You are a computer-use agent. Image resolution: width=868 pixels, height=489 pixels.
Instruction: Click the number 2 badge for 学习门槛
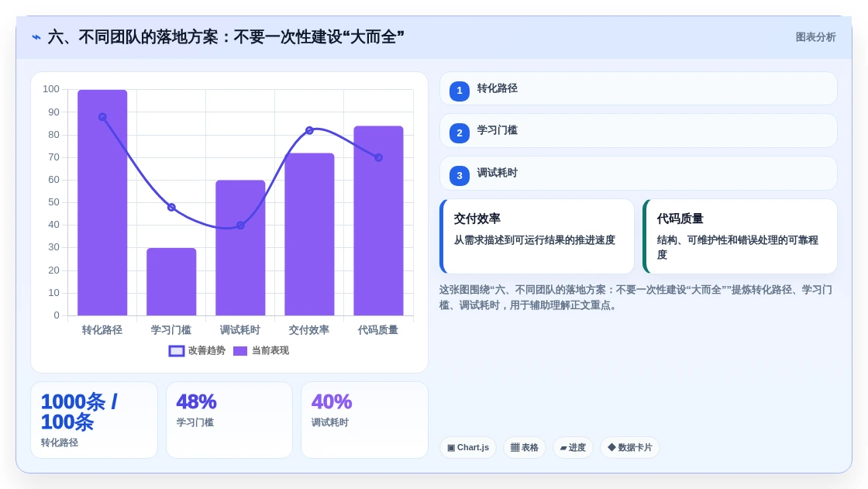click(460, 133)
